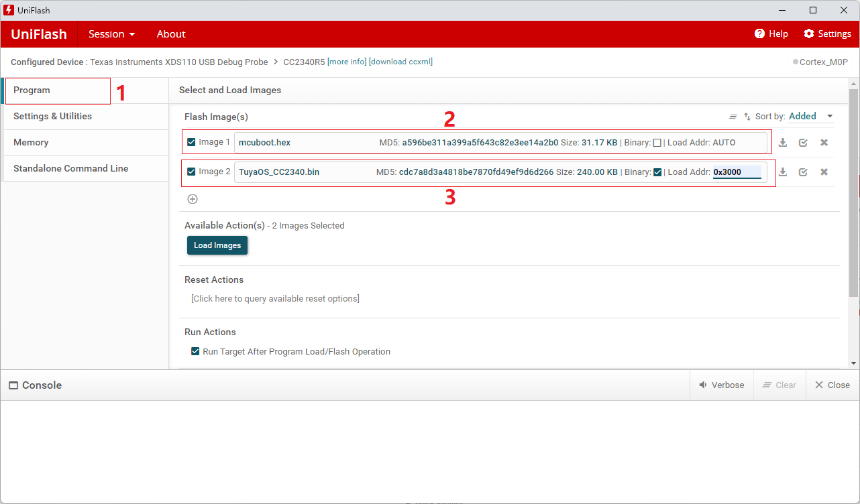The width and height of the screenshot is (860, 504).
Task: Click the Console panel icon
Action: (x=13, y=385)
